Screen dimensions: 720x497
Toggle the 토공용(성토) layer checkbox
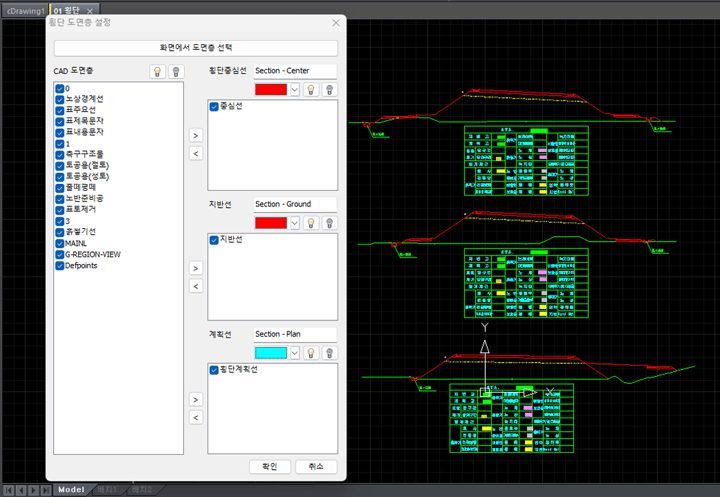click(60, 177)
